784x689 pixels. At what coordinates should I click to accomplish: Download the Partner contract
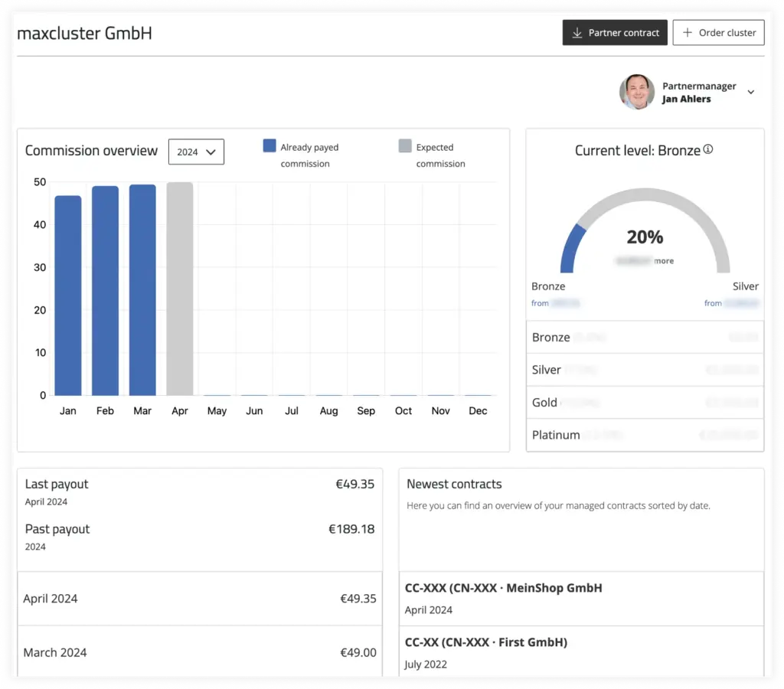pyautogui.click(x=615, y=33)
